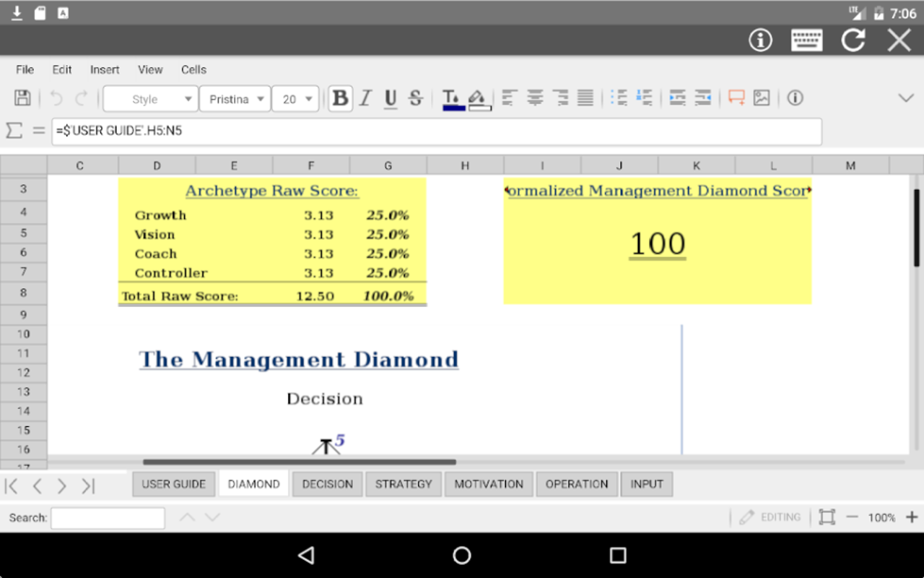The width and height of the screenshot is (924, 578).
Task: Reload the document with refresh icon
Action: (x=853, y=40)
